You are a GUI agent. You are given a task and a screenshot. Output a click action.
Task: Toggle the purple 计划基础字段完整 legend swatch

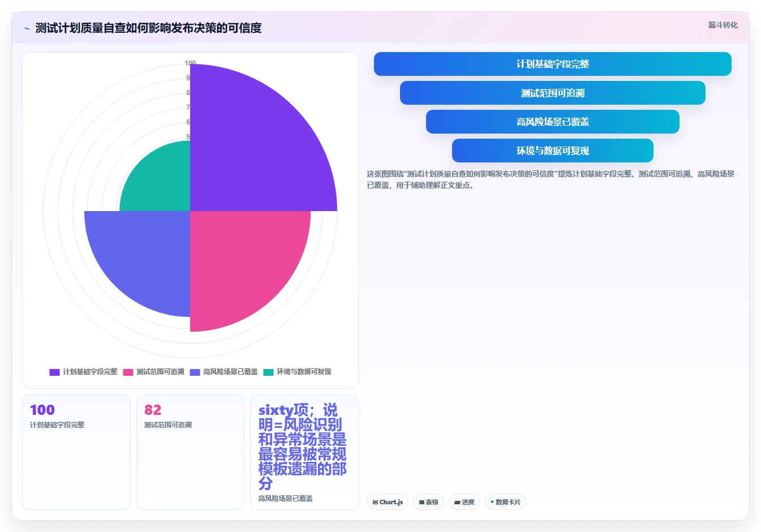[x=54, y=372]
